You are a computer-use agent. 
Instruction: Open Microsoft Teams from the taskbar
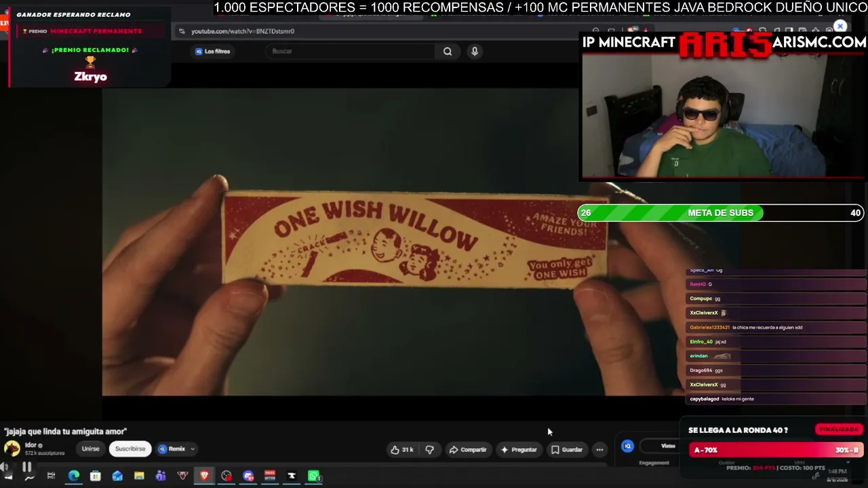point(161,476)
